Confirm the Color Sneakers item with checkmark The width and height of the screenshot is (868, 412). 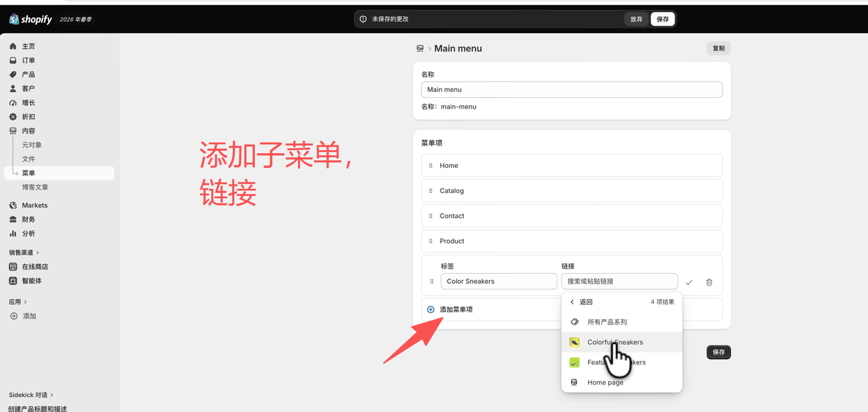coord(689,283)
